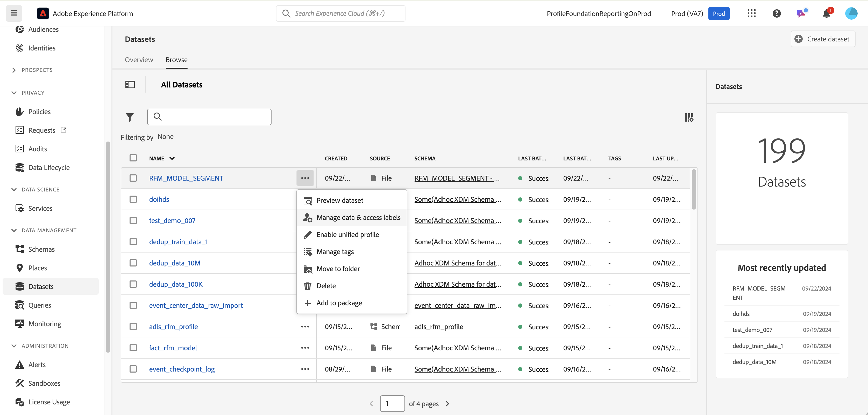Image resolution: width=868 pixels, height=415 pixels.
Task: Select the doihds dataset checkbox
Action: point(133,199)
